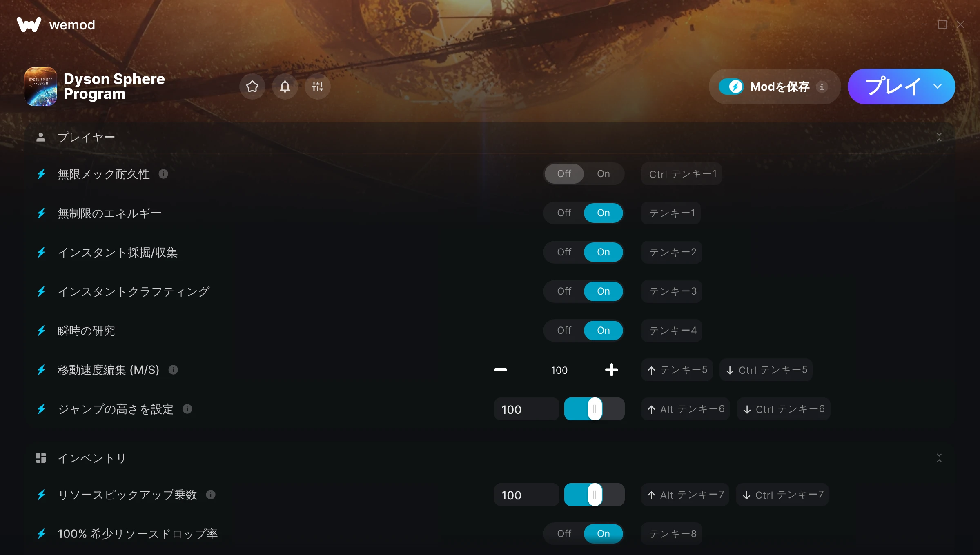Click info icon next to リソースピックアップ乗数

[211, 495]
